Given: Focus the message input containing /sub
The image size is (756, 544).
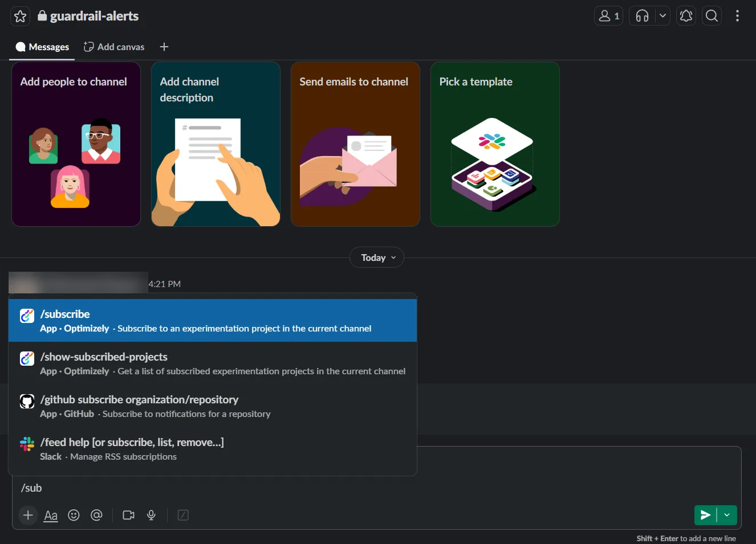Looking at the screenshot, I should (376, 488).
